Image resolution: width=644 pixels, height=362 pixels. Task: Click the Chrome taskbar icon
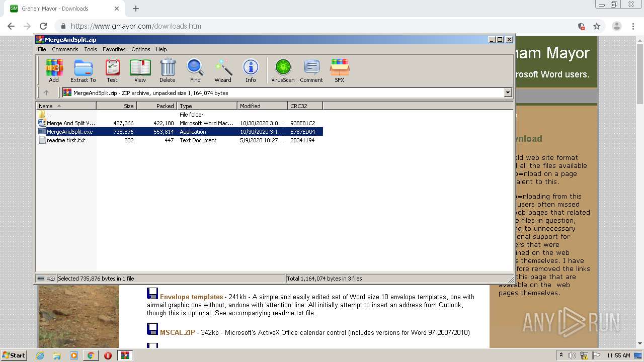coord(91,355)
